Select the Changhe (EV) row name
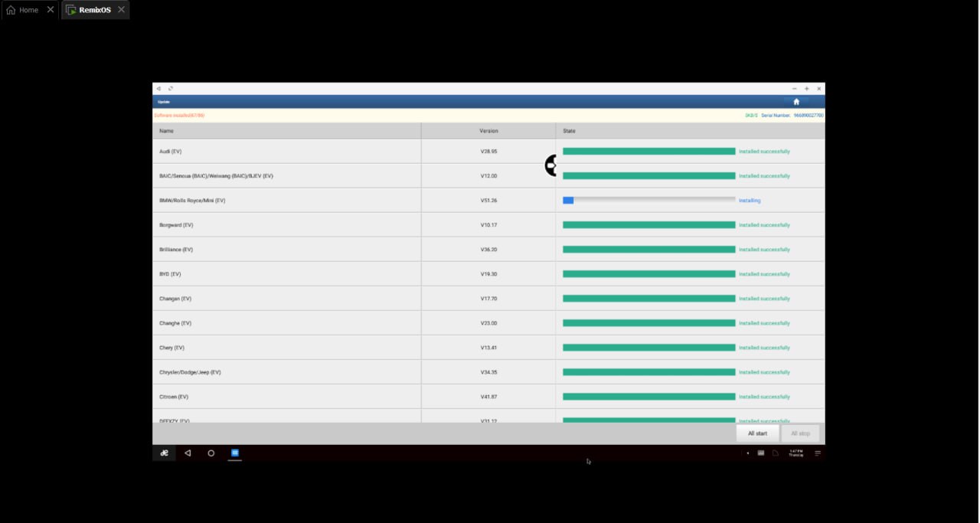 tap(175, 323)
